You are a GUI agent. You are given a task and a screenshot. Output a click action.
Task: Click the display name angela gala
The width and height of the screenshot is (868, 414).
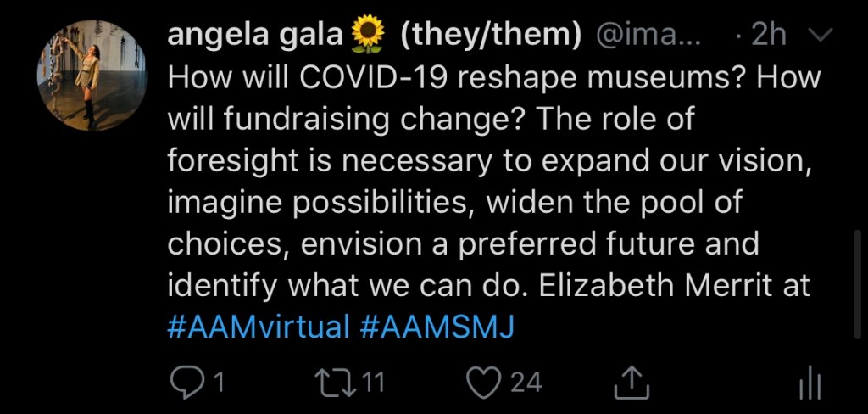point(256,36)
